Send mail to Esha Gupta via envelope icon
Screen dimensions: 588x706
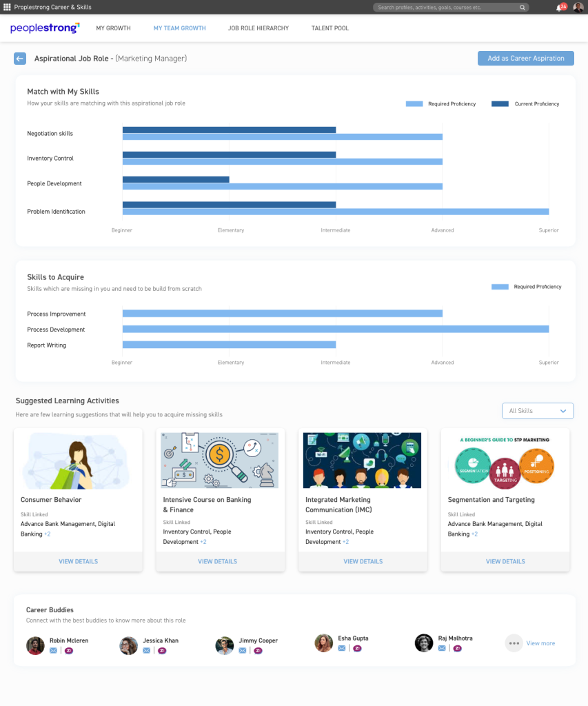pyautogui.click(x=341, y=648)
